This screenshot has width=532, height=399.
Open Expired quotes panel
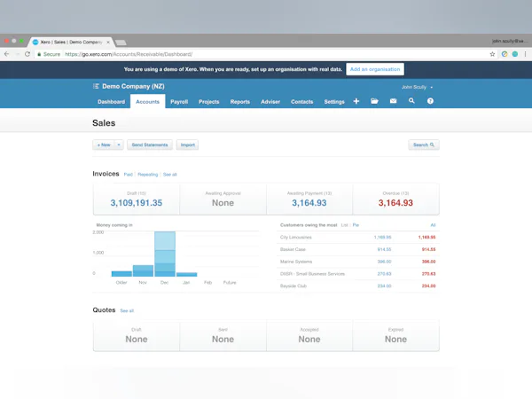tap(396, 335)
